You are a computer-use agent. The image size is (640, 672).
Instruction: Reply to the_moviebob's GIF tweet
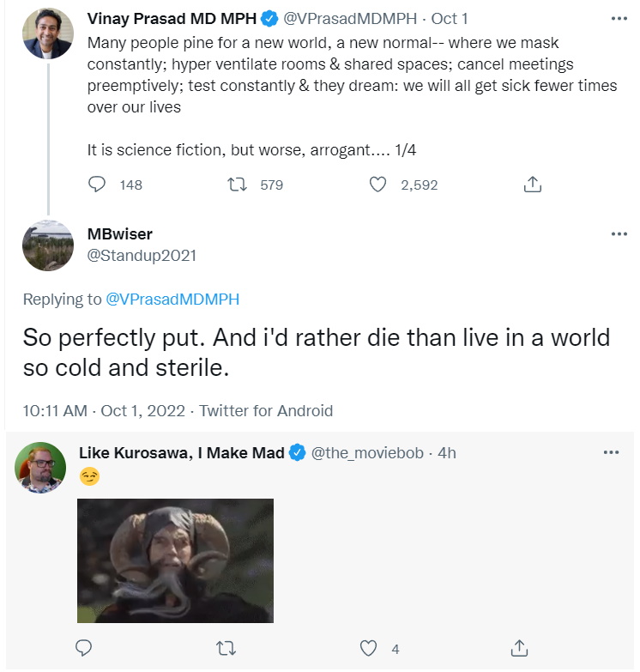pos(83,648)
